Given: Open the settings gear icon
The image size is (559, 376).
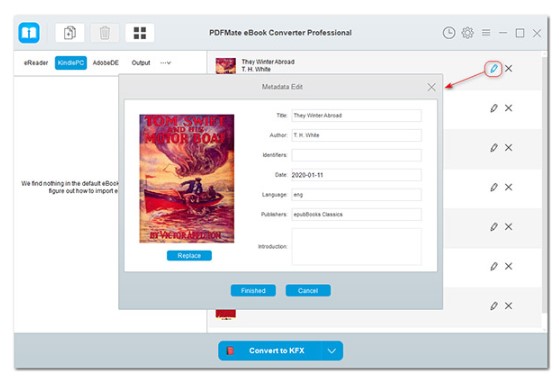Looking at the screenshot, I should 467,33.
